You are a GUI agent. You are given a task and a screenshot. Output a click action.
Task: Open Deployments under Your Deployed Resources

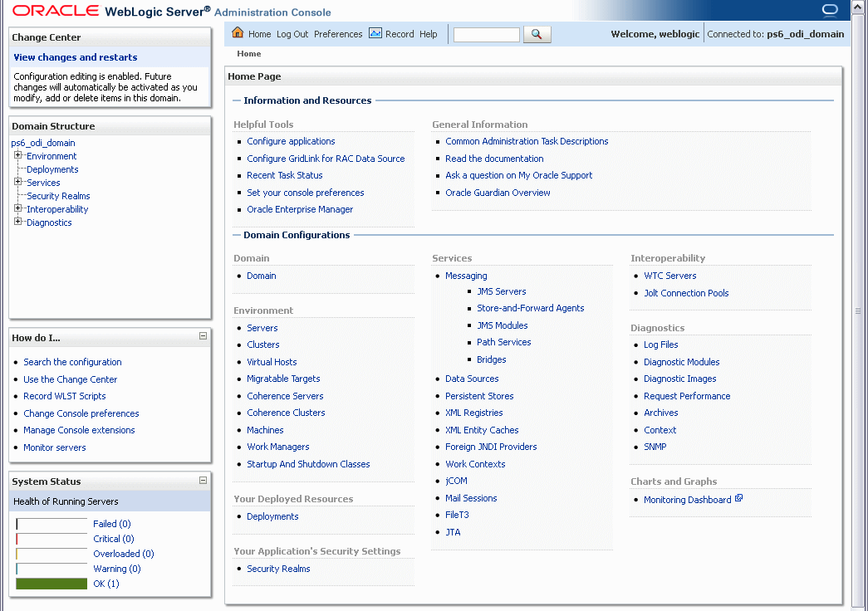(272, 516)
